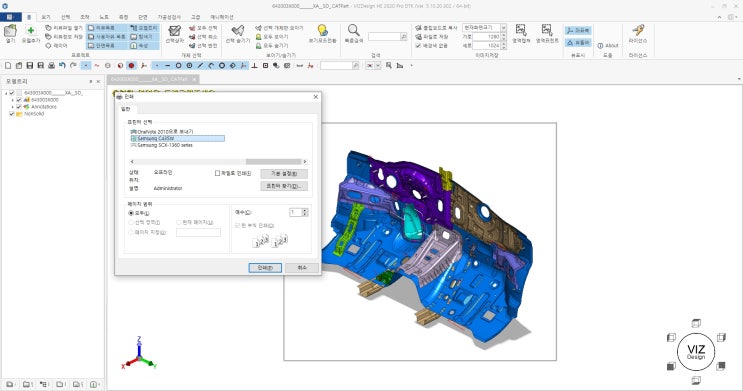Click the 빠른검색 magnifier icon
Image resolution: width=743 pixels, height=391 pixels.
pyautogui.click(x=353, y=31)
